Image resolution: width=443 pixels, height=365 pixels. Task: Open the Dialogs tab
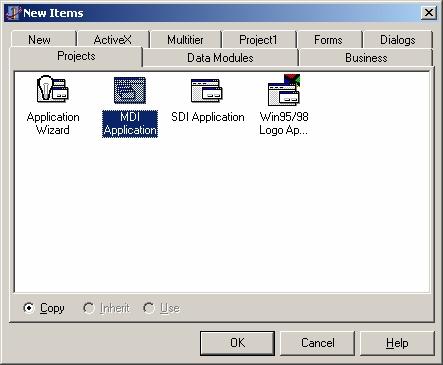[x=398, y=40]
